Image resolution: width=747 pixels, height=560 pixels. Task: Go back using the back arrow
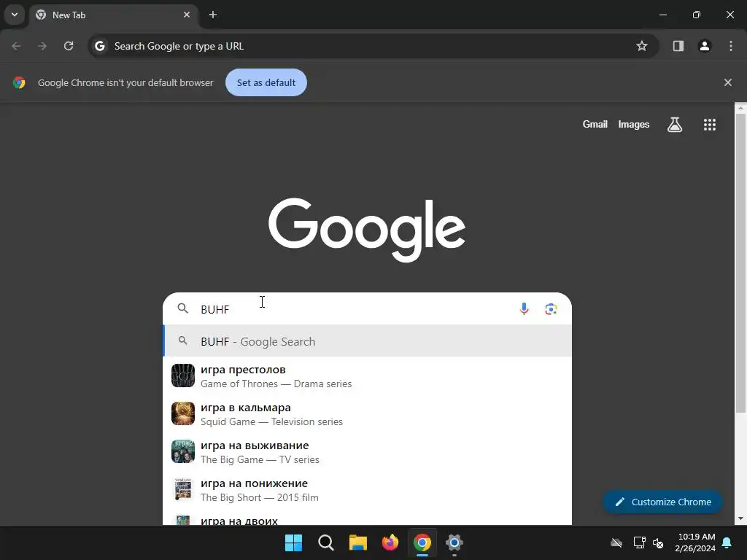[16, 46]
